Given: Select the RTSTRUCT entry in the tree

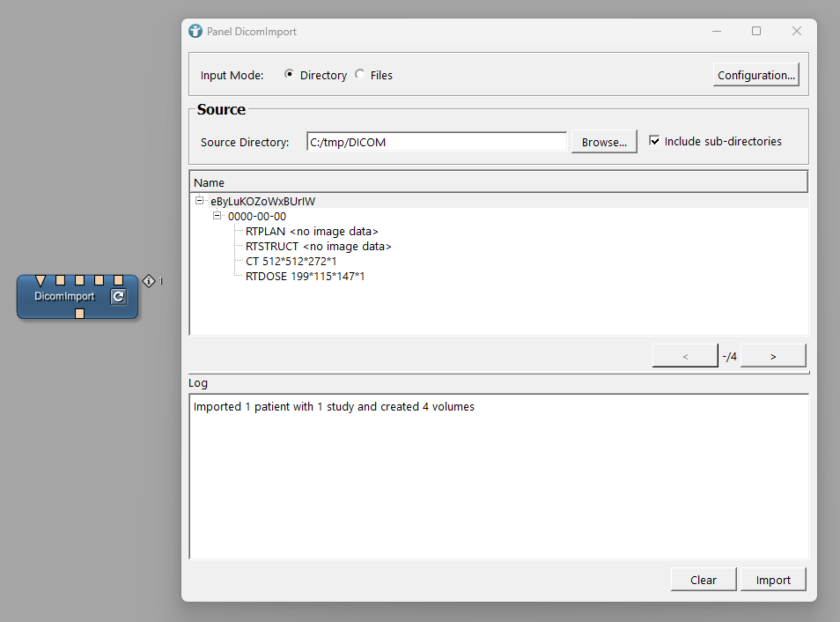Looking at the screenshot, I should pyautogui.click(x=318, y=247).
